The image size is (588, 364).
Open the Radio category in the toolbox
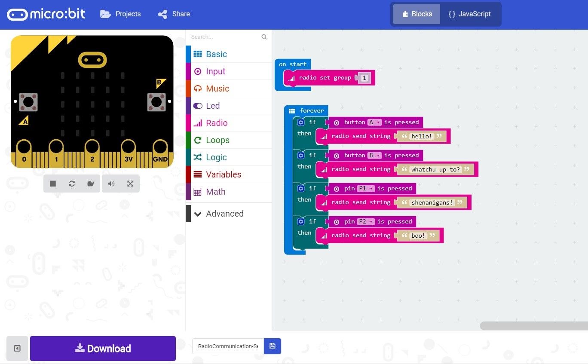217,122
